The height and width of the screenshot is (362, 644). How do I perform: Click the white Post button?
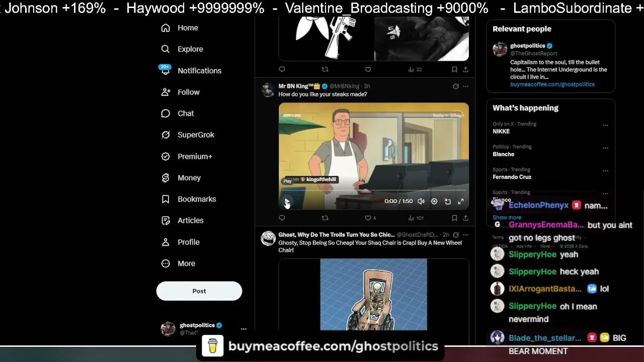[x=199, y=291]
